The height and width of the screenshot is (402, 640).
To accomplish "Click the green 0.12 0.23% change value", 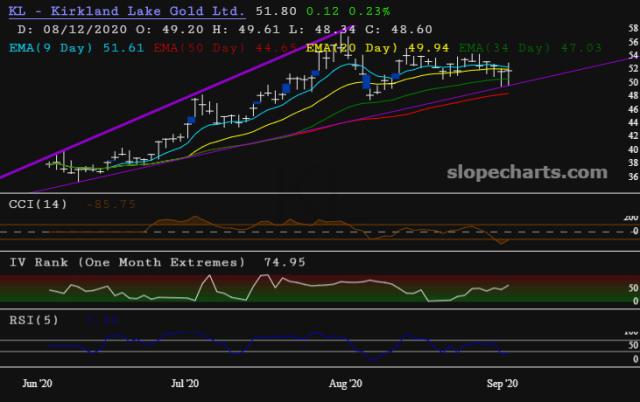I will click(329, 10).
